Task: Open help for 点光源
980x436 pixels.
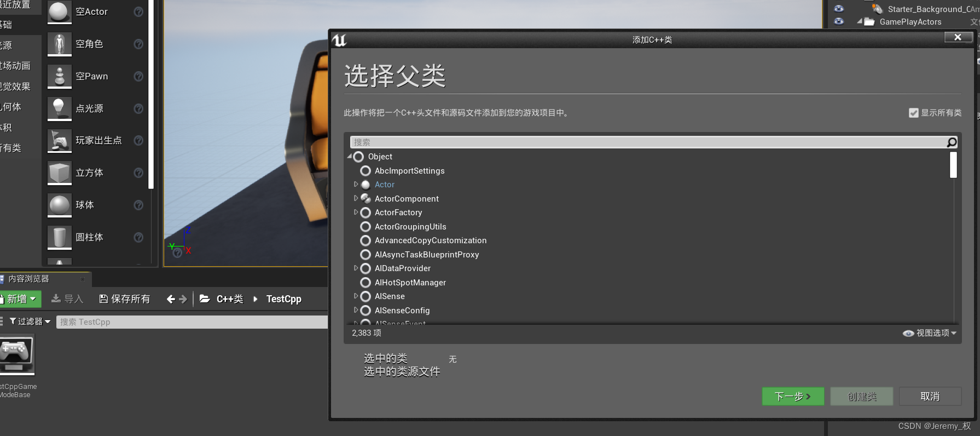Action: point(138,108)
